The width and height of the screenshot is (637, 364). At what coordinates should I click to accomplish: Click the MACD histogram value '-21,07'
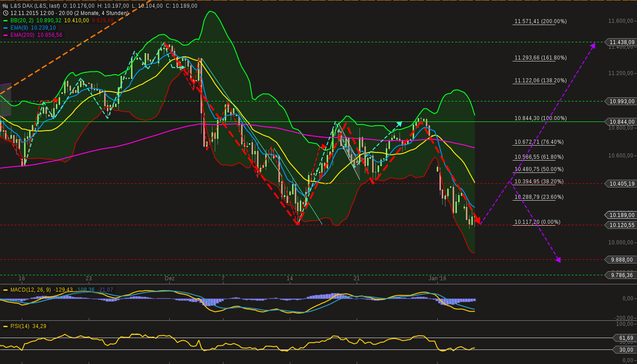click(105, 290)
